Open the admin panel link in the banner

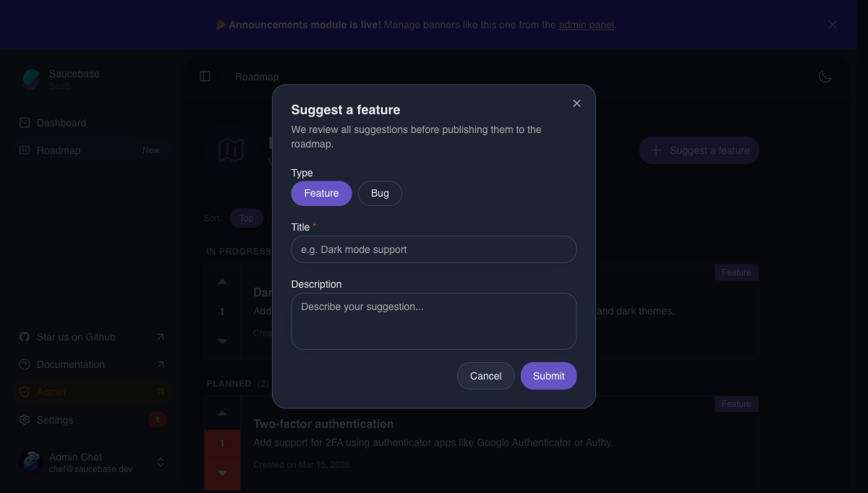586,24
